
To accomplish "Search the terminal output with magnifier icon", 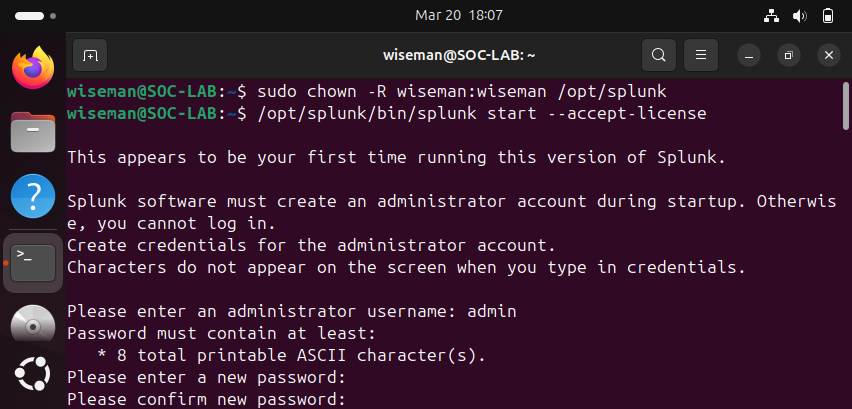I will tap(658, 55).
